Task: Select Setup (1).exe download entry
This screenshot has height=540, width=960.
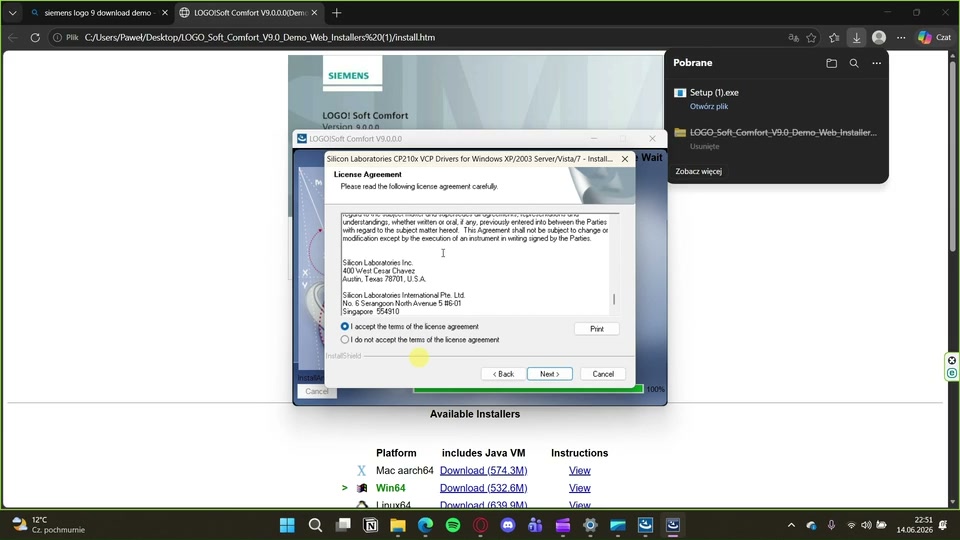Action: point(776,99)
